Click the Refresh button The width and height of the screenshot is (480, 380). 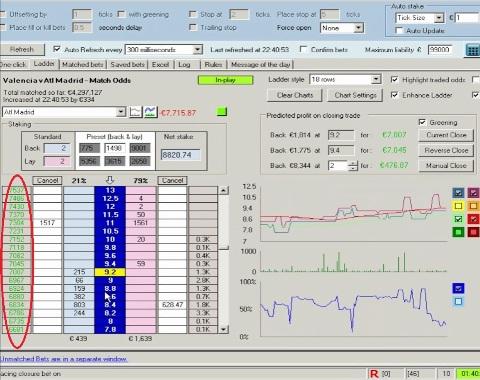[x=22, y=50]
